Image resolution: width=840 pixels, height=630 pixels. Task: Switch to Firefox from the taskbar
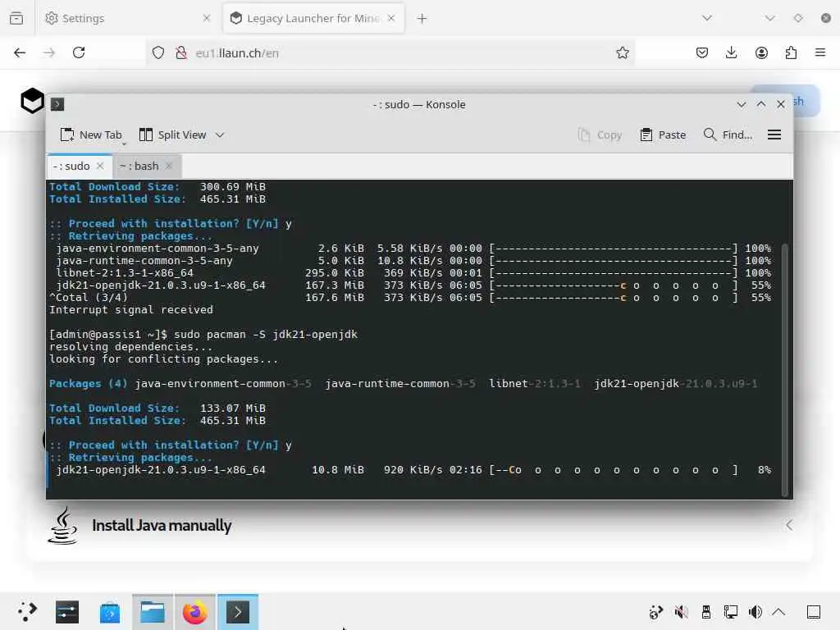click(195, 612)
